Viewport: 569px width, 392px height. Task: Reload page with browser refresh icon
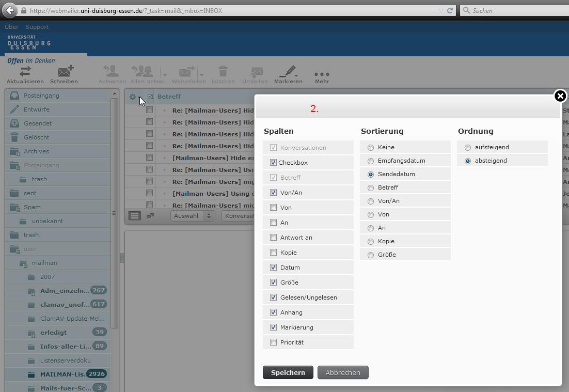[450, 10]
